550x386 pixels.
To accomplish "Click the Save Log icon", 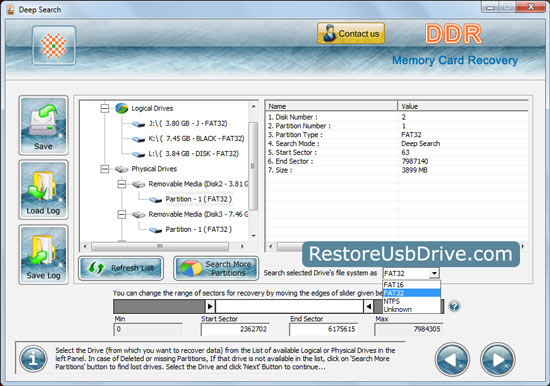I will 43,254.
